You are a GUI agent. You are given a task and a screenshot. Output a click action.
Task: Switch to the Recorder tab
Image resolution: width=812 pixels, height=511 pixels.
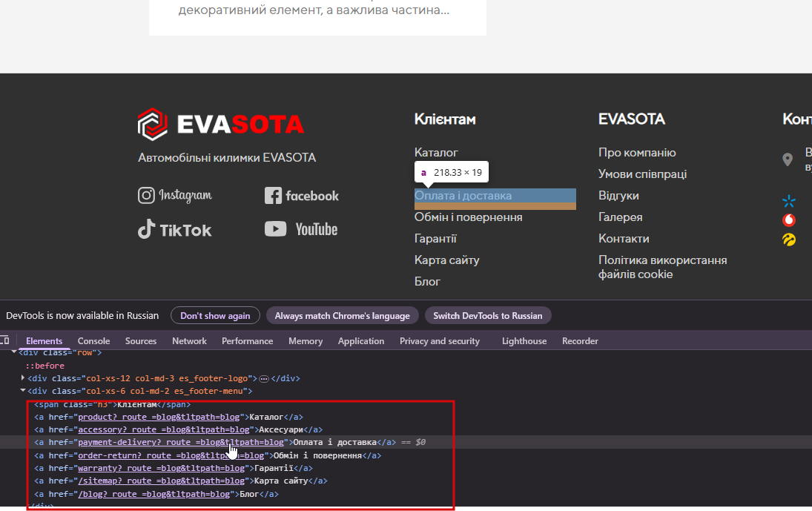tap(580, 340)
